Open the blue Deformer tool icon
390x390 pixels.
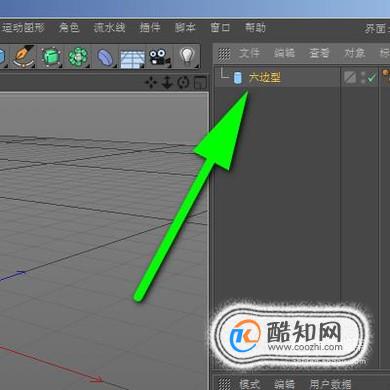click(x=106, y=57)
